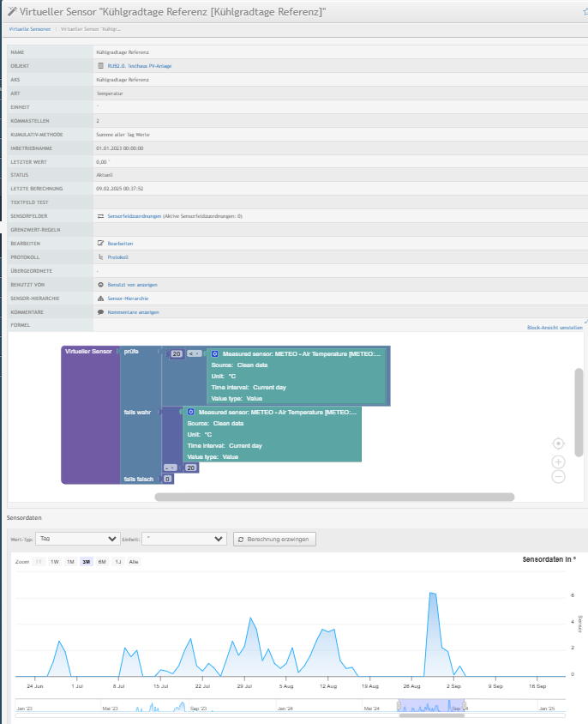Screen dimensions: 588x724
Task: Click gear icon of the falls wahr Measured sensor block
Action: point(190,412)
